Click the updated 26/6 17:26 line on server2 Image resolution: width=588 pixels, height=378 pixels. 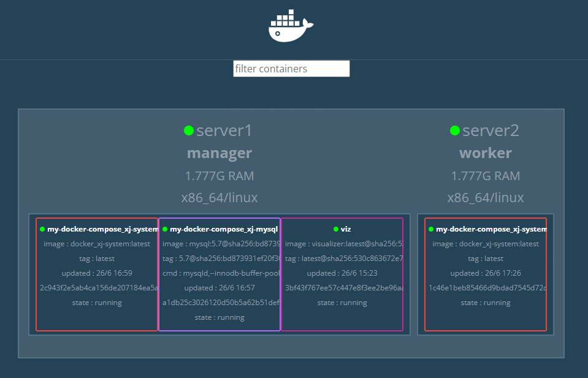tap(486, 273)
